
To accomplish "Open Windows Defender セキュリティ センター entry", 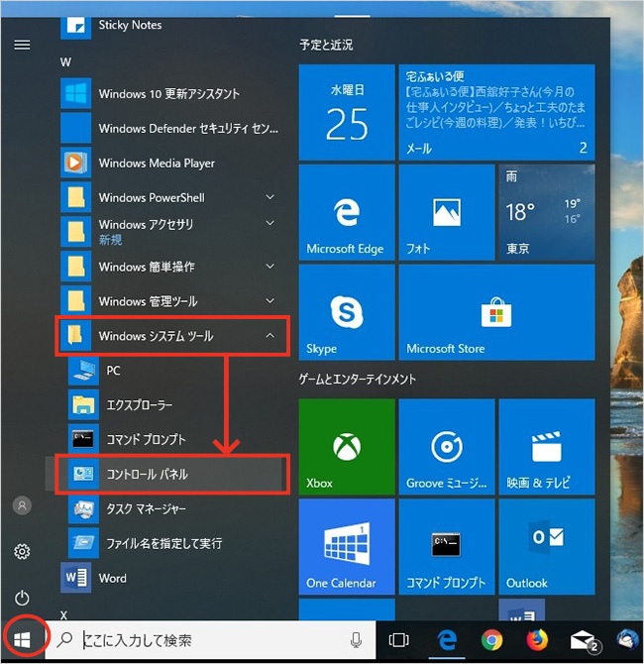I will tap(169, 128).
